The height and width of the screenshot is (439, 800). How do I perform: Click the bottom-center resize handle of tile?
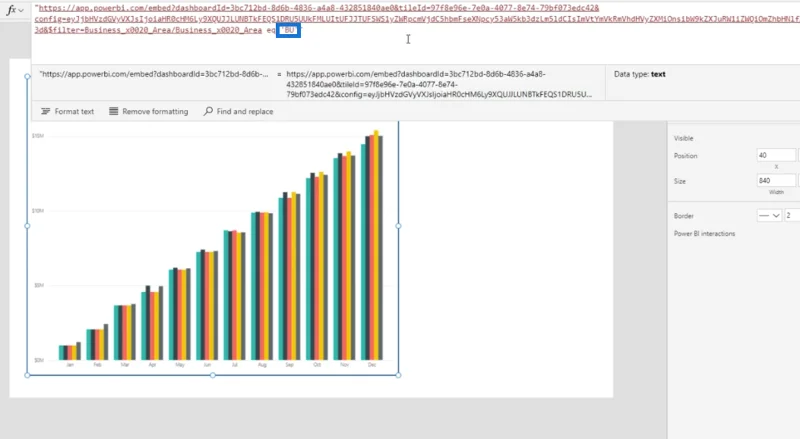click(x=213, y=375)
